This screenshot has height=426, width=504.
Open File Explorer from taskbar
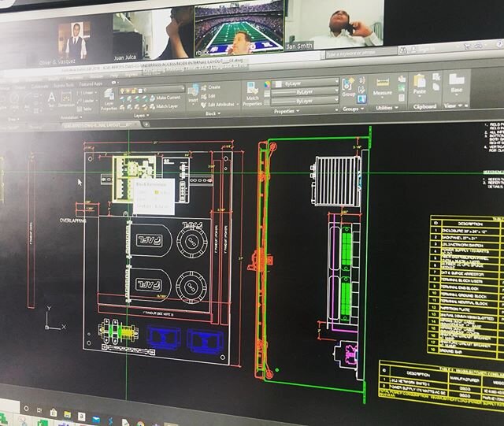(x=68, y=415)
